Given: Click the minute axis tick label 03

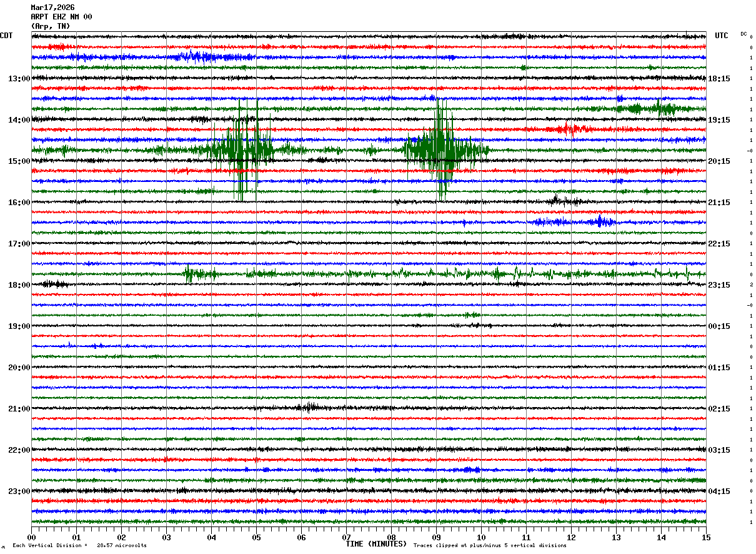Looking at the screenshot, I should 166,537.
